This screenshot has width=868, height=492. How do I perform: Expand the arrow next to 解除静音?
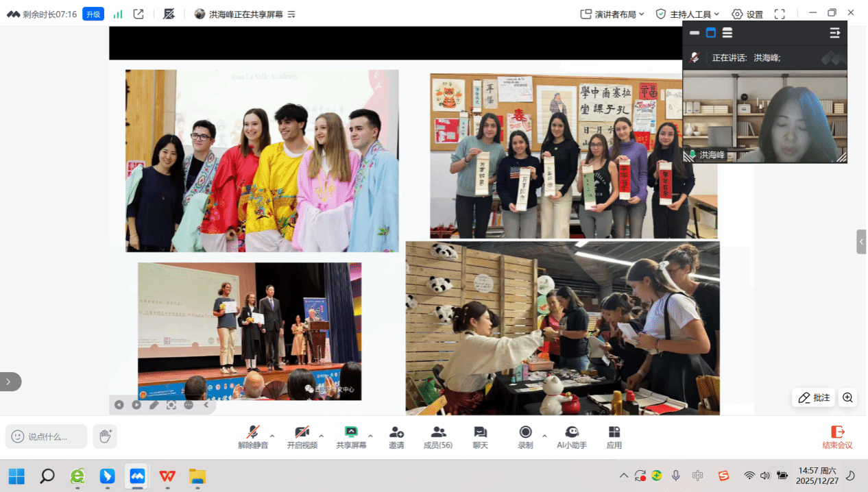coord(272,436)
